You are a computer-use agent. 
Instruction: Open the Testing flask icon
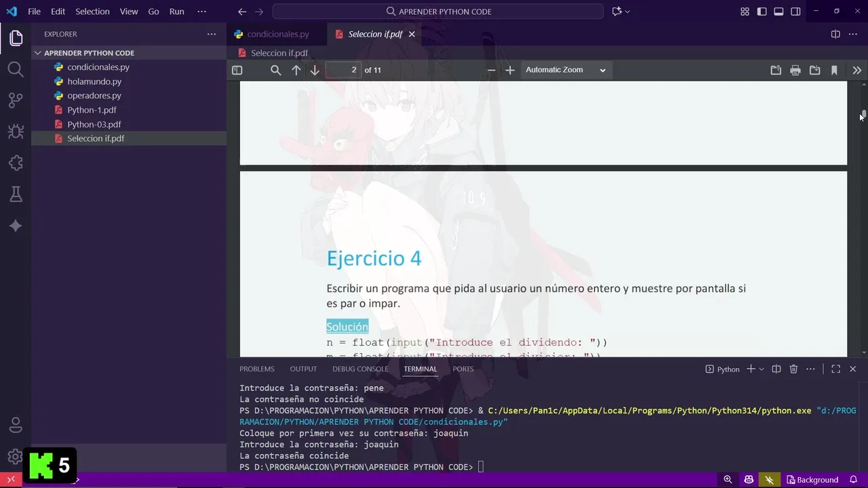tap(16, 195)
